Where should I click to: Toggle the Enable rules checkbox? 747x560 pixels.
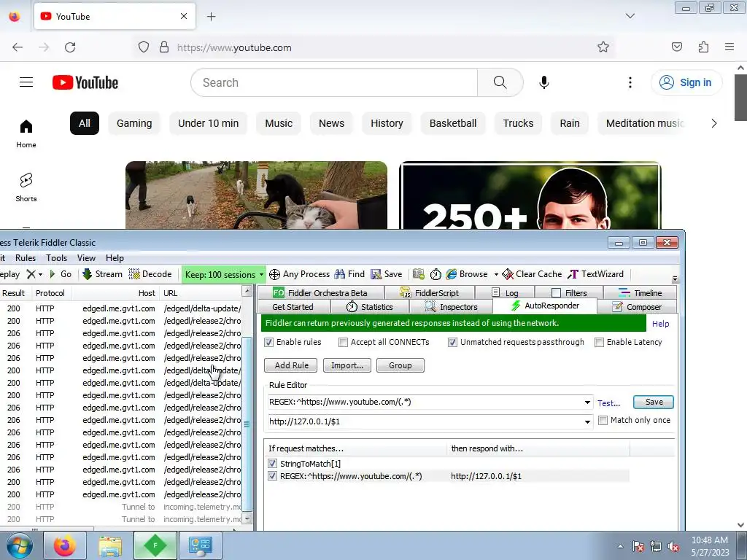click(x=268, y=343)
